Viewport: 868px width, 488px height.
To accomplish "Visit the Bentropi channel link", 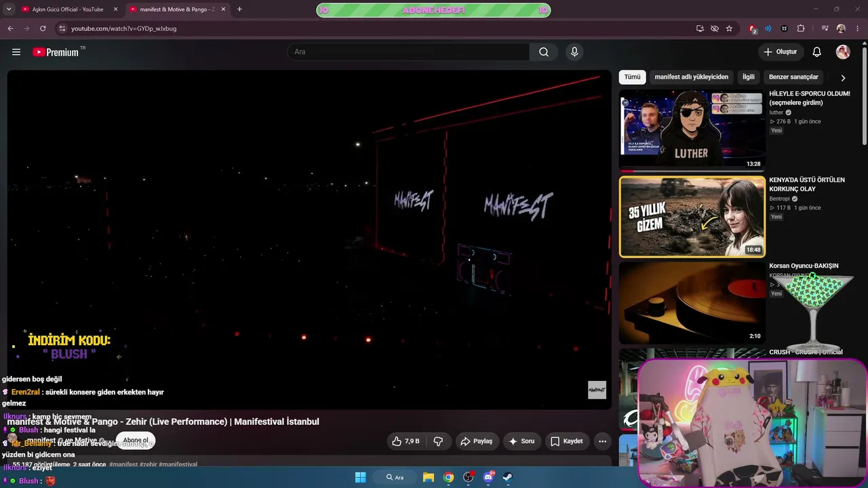I will [780, 199].
